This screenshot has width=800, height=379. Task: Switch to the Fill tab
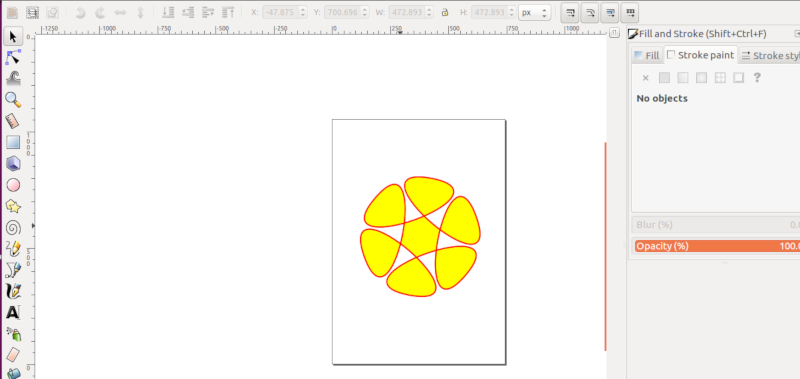click(x=646, y=56)
